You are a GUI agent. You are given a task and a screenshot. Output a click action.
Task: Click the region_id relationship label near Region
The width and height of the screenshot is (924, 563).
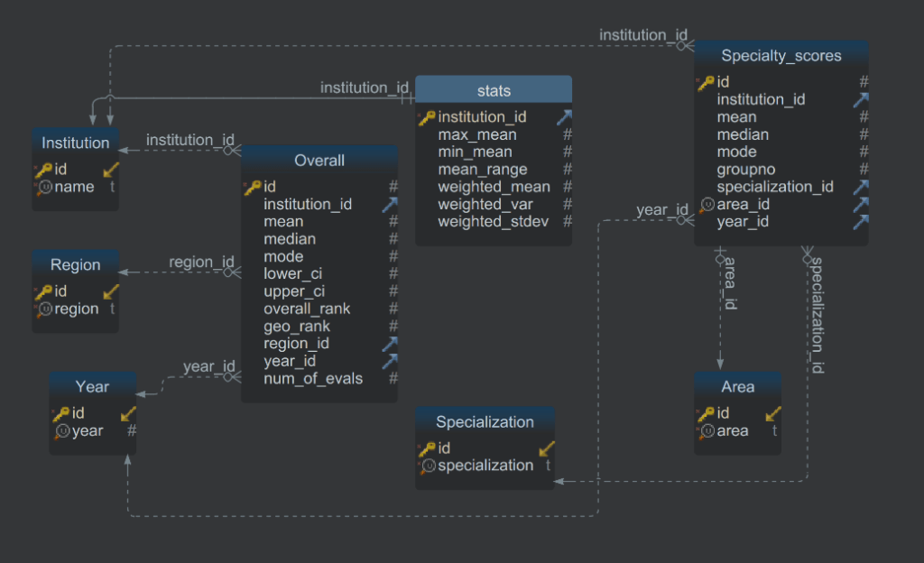point(201,263)
